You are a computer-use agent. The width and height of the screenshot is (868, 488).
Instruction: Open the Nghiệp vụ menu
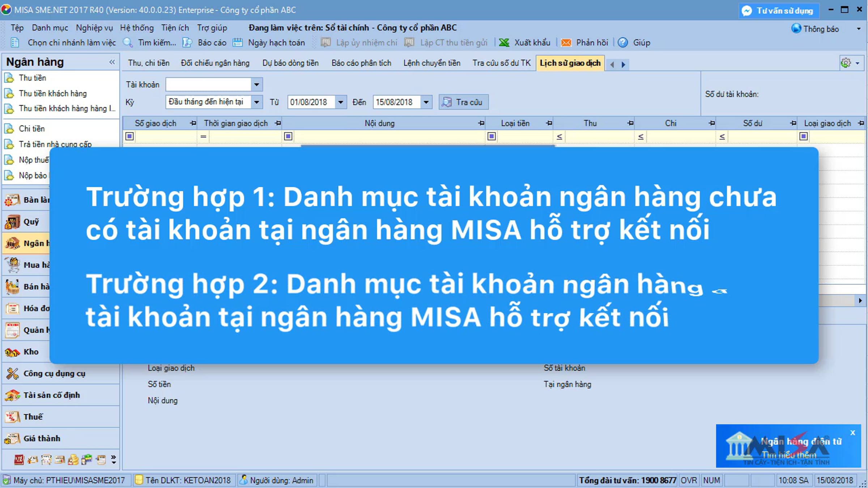point(94,28)
